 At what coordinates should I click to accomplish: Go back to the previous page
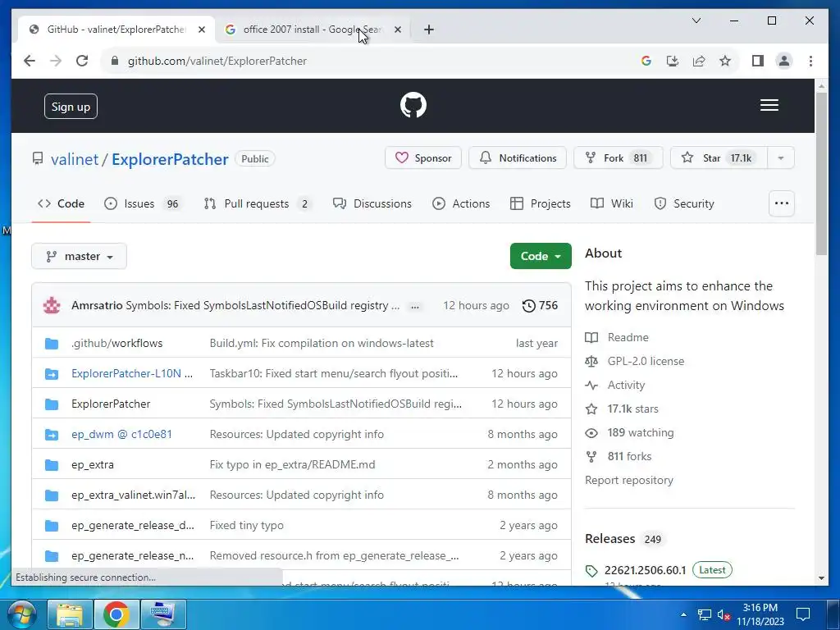click(x=30, y=61)
